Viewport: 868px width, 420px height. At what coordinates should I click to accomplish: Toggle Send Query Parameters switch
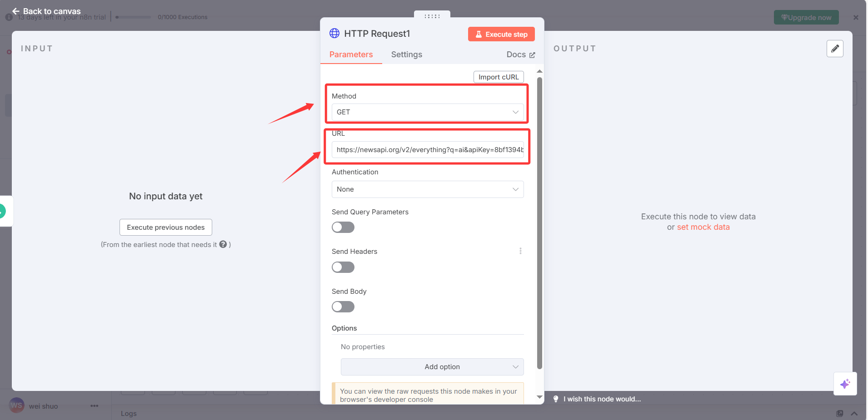(x=343, y=227)
